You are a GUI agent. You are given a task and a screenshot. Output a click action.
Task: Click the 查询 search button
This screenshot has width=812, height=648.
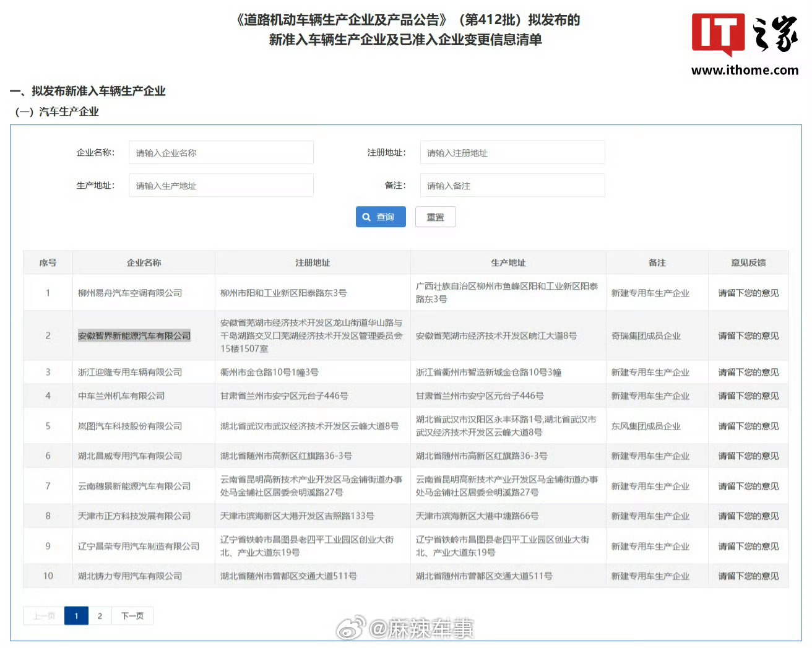point(381,217)
